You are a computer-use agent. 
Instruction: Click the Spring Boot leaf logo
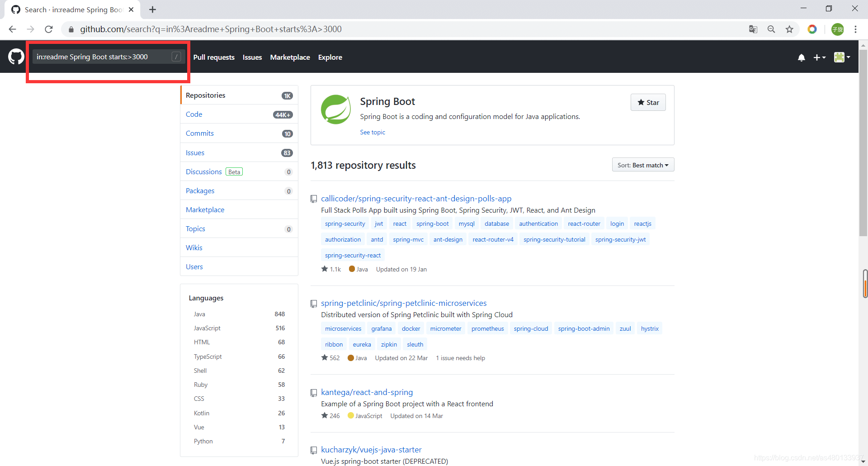pyautogui.click(x=336, y=109)
